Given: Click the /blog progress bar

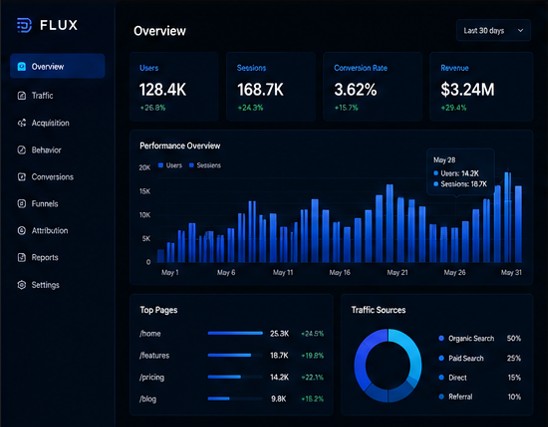Looking at the screenshot, I should [235, 399].
